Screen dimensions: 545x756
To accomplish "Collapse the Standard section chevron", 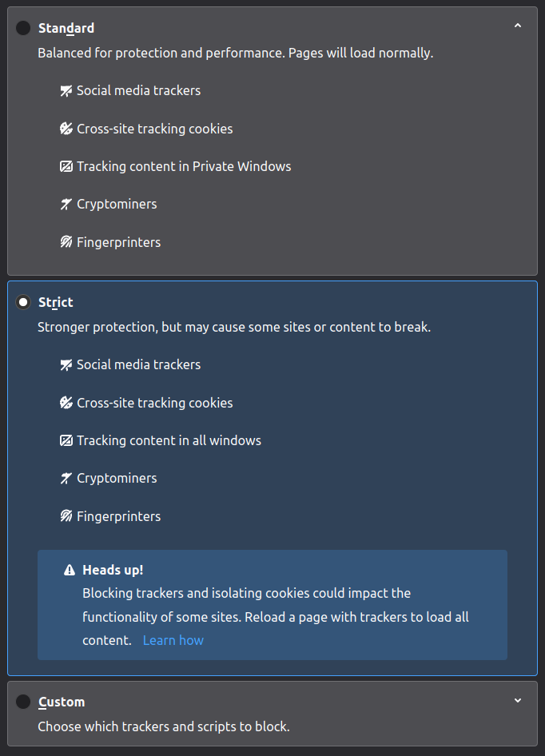I will point(518,26).
